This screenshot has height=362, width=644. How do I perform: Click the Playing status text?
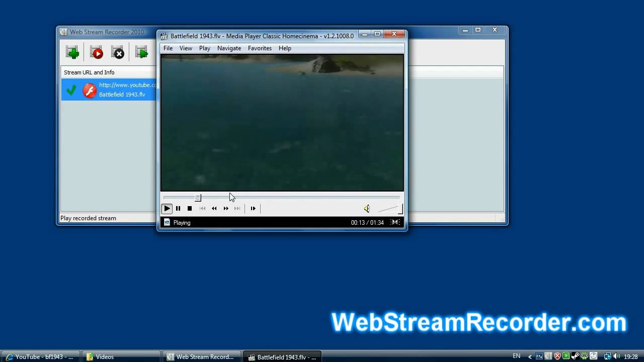(x=182, y=223)
